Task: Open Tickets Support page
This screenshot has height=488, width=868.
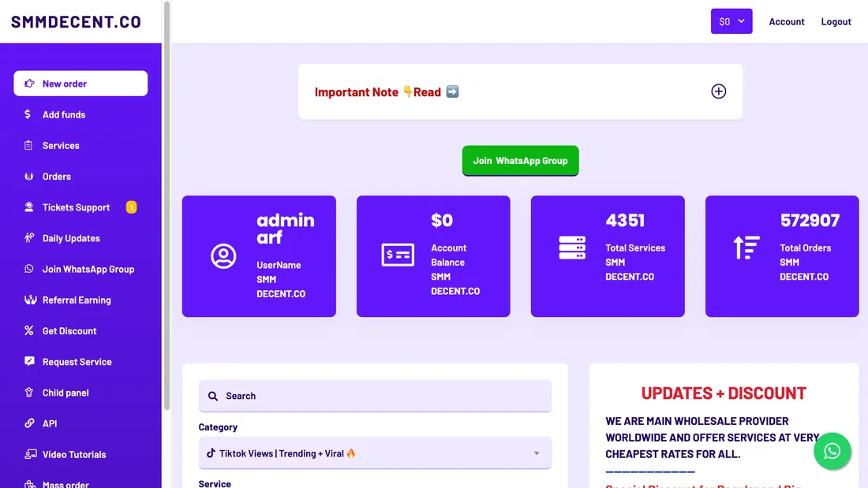Action: pos(80,207)
